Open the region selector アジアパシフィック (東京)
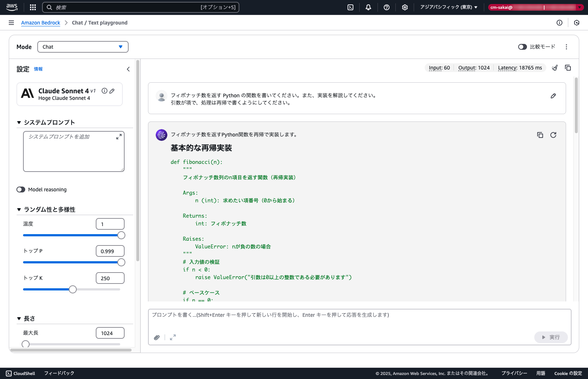This screenshot has height=379, width=588. pyautogui.click(x=449, y=7)
